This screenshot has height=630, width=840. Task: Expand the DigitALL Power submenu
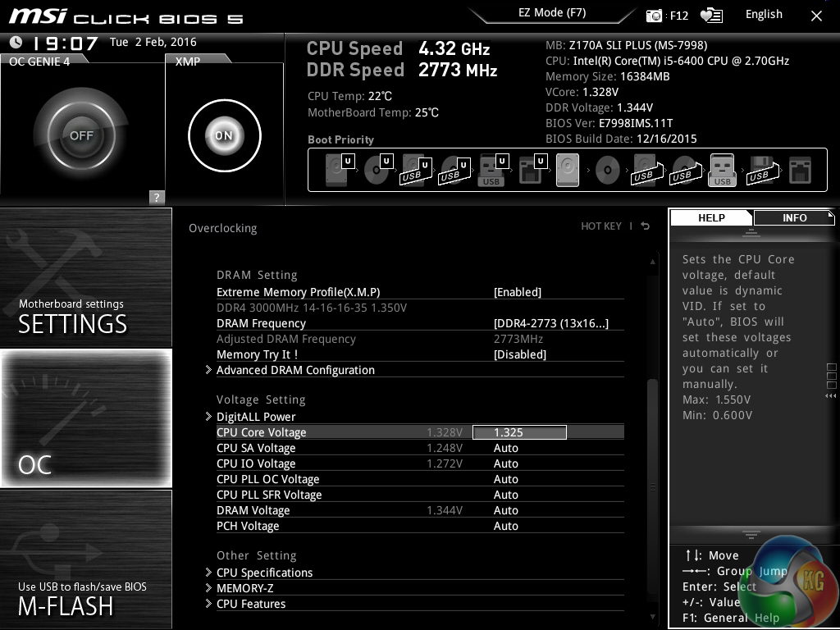pos(256,417)
